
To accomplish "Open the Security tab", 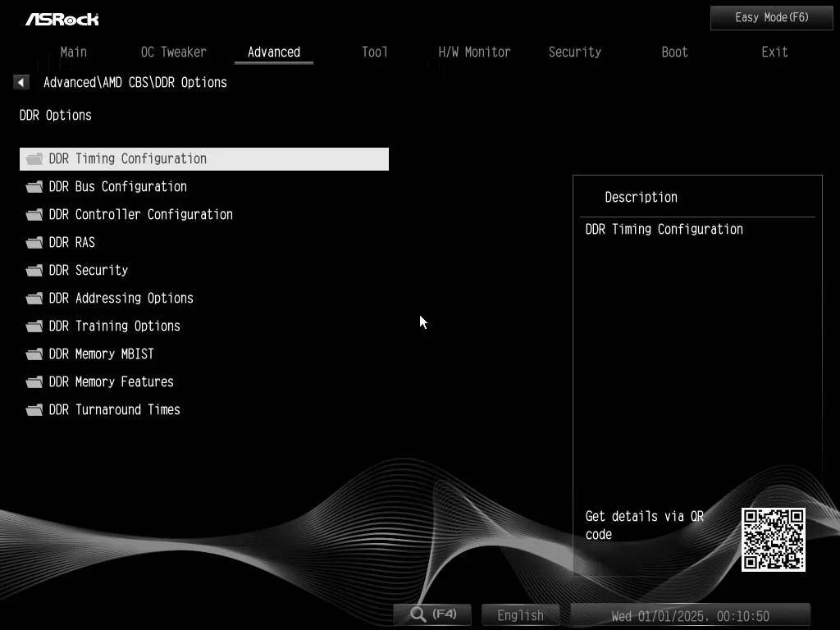I will pos(575,52).
